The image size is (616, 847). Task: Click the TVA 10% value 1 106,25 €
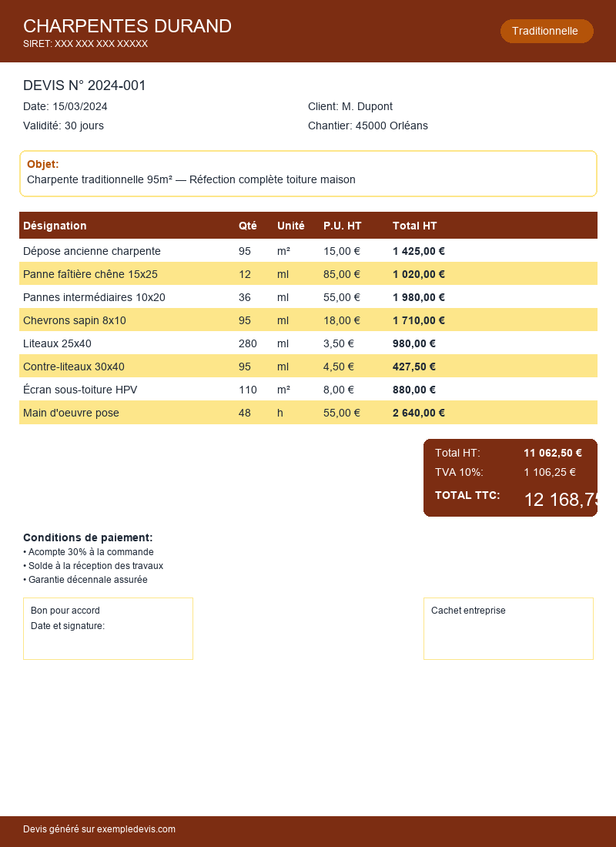[x=550, y=472]
